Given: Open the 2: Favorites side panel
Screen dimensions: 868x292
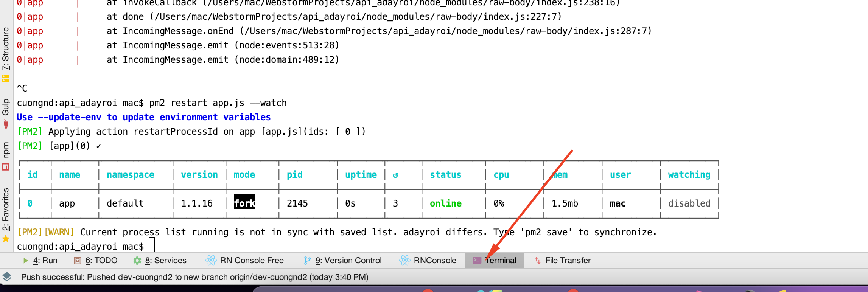Looking at the screenshot, I should click(x=6, y=215).
